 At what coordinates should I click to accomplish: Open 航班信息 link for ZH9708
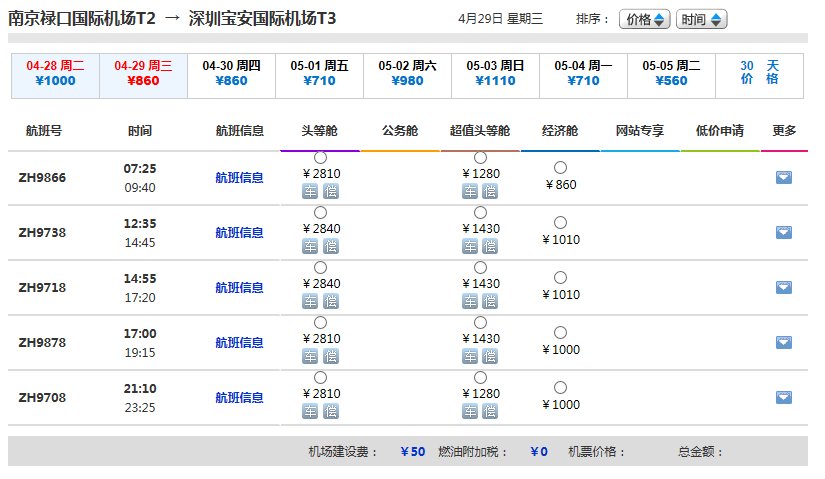click(239, 398)
